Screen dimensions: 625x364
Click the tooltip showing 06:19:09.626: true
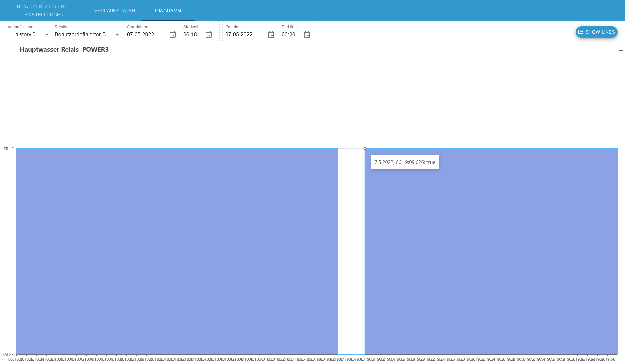[405, 162]
